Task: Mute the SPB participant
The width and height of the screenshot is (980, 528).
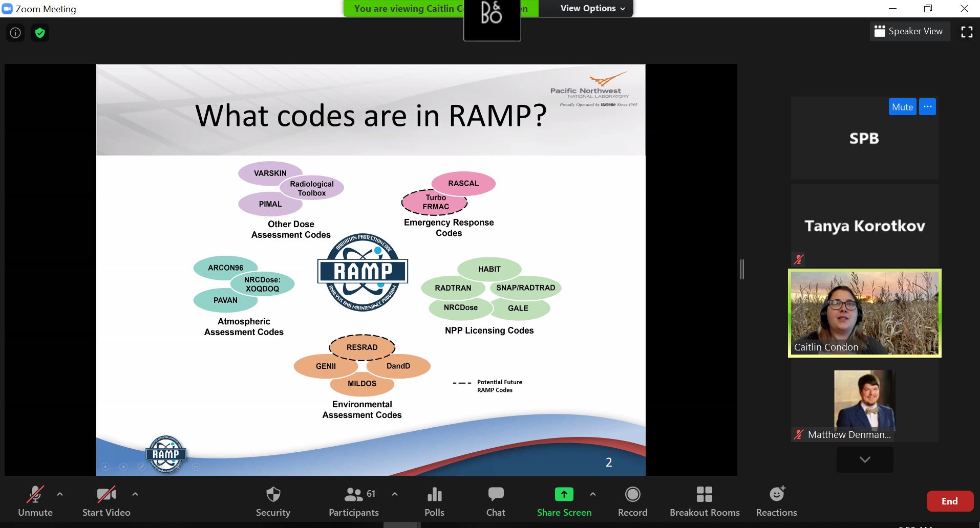Action: click(x=902, y=107)
